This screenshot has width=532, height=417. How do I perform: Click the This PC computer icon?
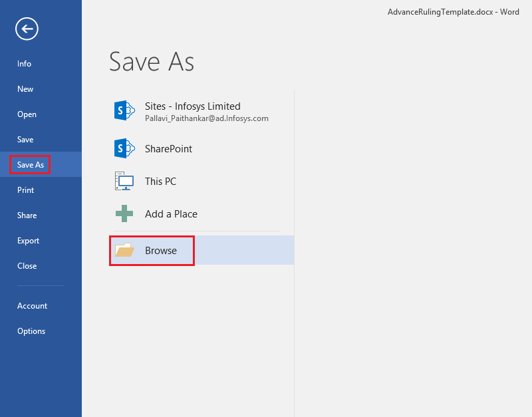coord(124,181)
